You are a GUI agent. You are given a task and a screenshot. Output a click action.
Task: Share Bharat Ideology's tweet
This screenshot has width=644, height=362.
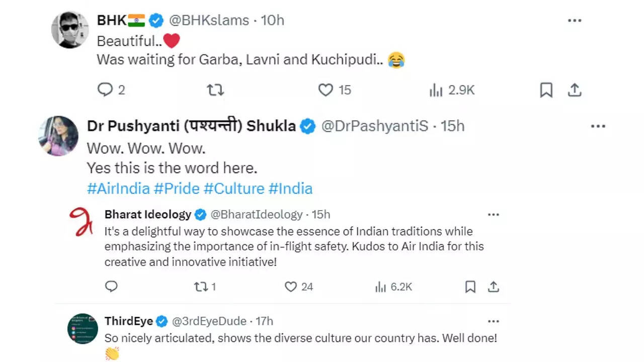(x=494, y=287)
